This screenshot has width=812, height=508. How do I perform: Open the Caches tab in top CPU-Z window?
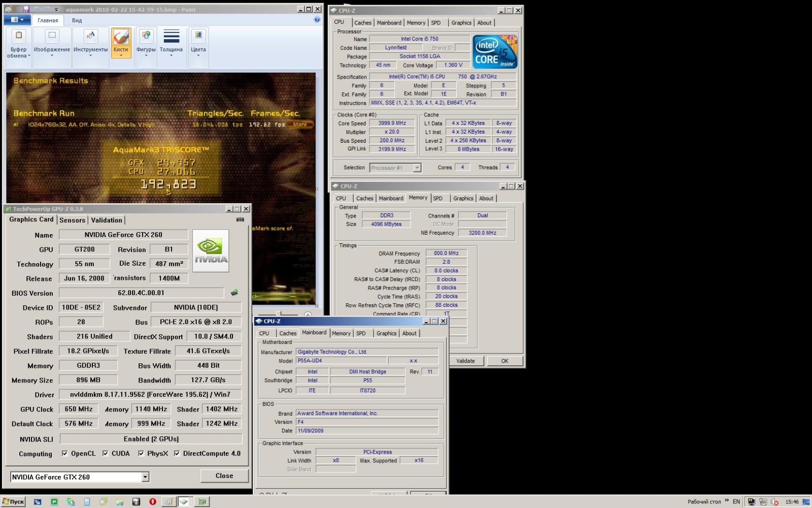tap(363, 23)
